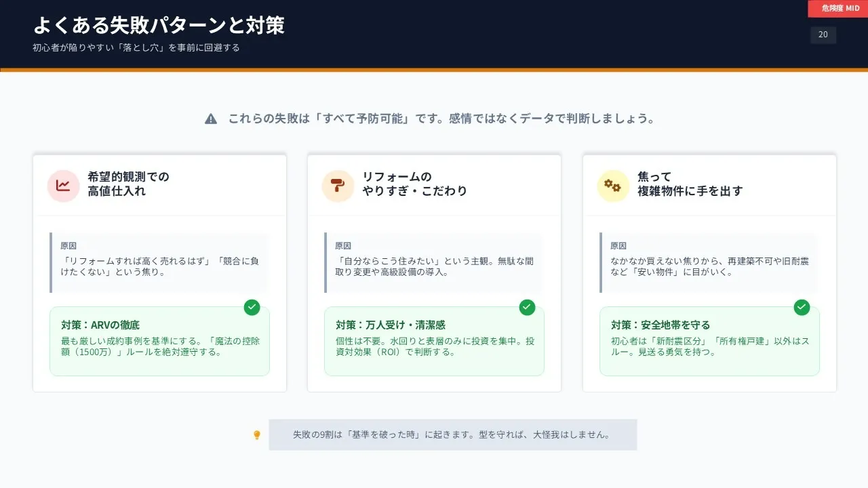Viewport: 868px width, 488px height.
Task: Select the 焦って複雑物件に手を出す heading
Action: click(690, 184)
